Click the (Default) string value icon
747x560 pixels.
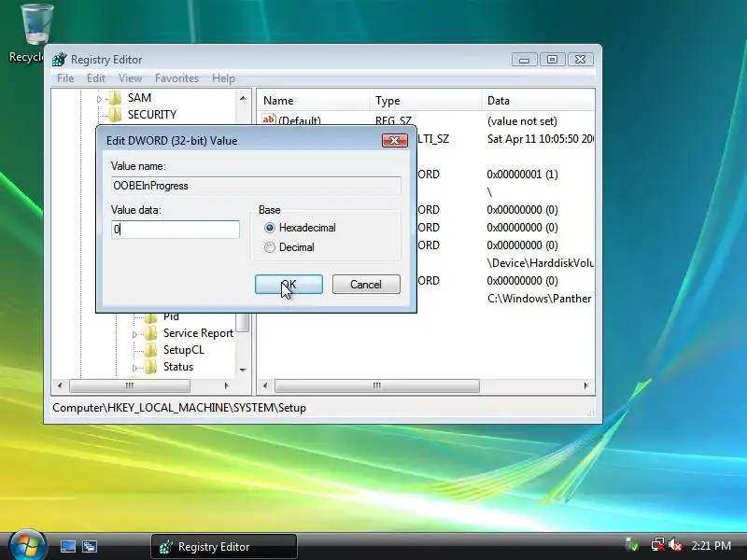[269, 119]
